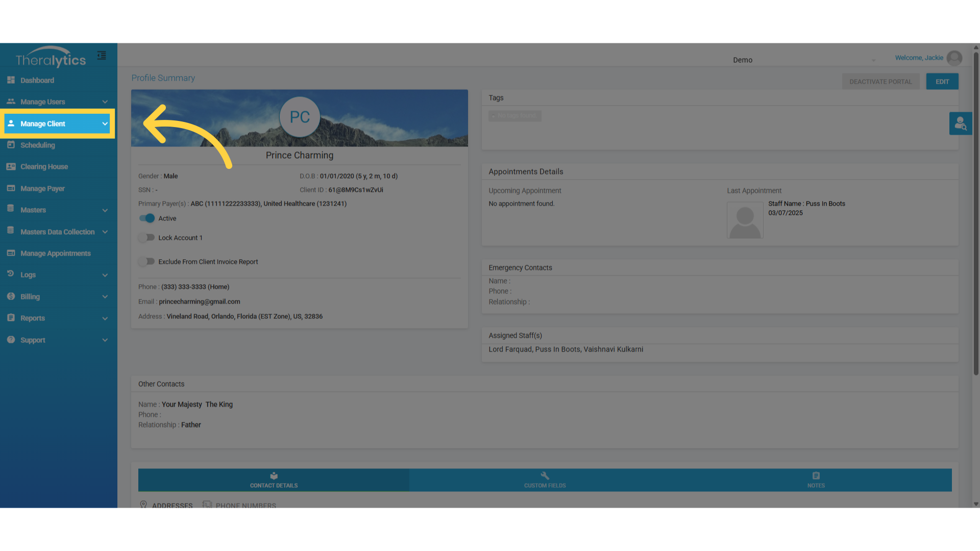This screenshot has width=980, height=551.
Task: Click the Manage Payer icon
Action: click(x=11, y=188)
